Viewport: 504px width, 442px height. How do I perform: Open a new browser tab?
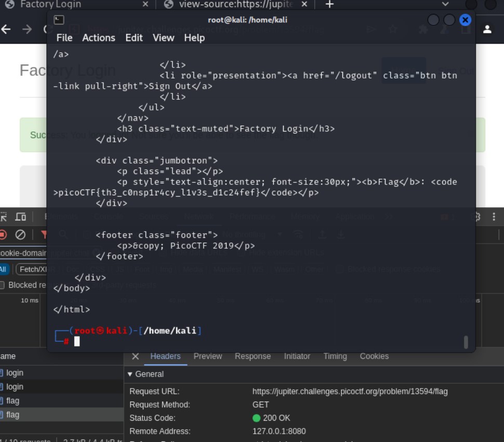329,4
